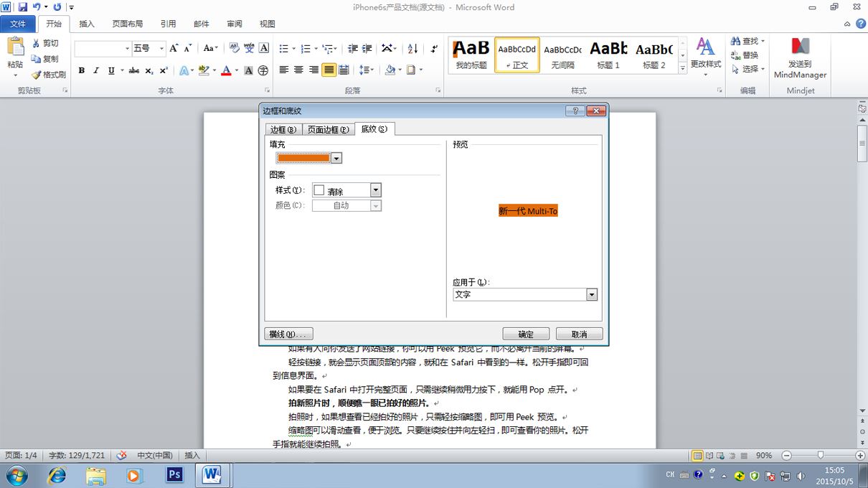The height and width of the screenshot is (488, 868).
Task: Click the bullet list icon
Action: point(284,48)
